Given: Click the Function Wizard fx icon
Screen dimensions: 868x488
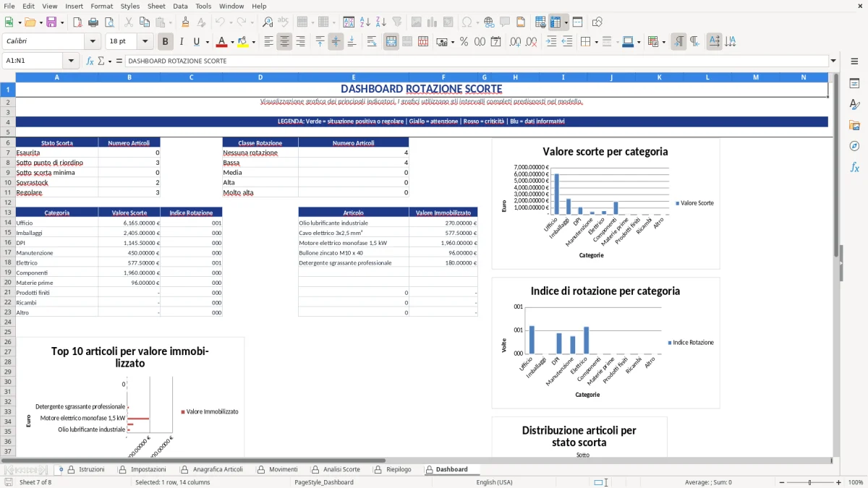Looking at the screenshot, I should coord(90,61).
